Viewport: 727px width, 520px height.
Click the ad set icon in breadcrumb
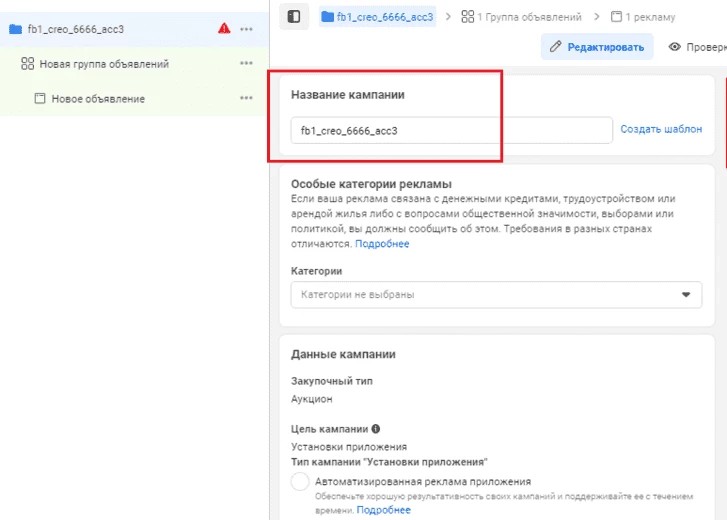coord(467,17)
